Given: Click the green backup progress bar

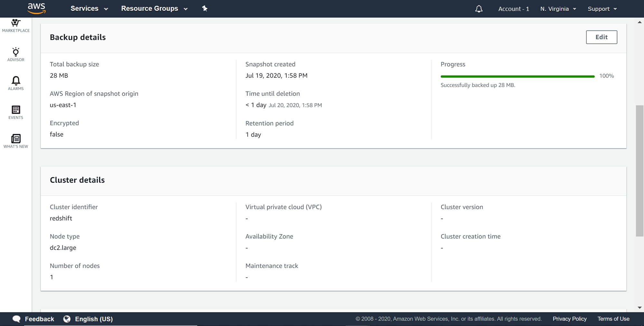Looking at the screenshot, I should tap(517, 76).
